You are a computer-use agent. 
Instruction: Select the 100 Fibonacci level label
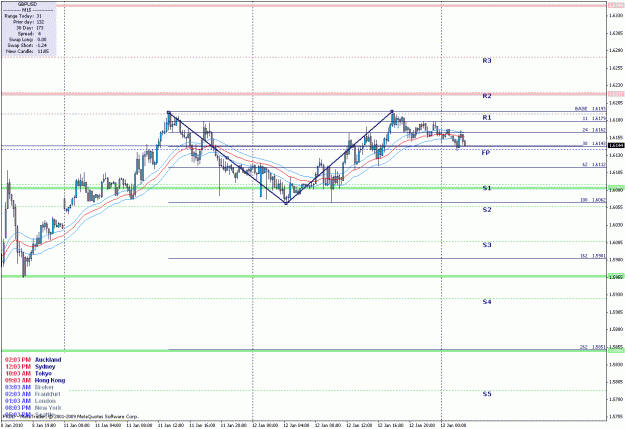593,200
